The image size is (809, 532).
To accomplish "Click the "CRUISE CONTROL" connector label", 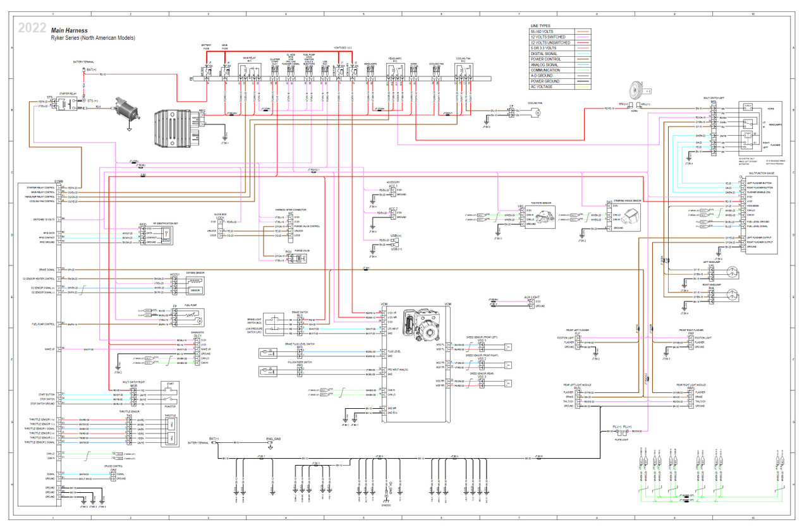I will point(113,466).
